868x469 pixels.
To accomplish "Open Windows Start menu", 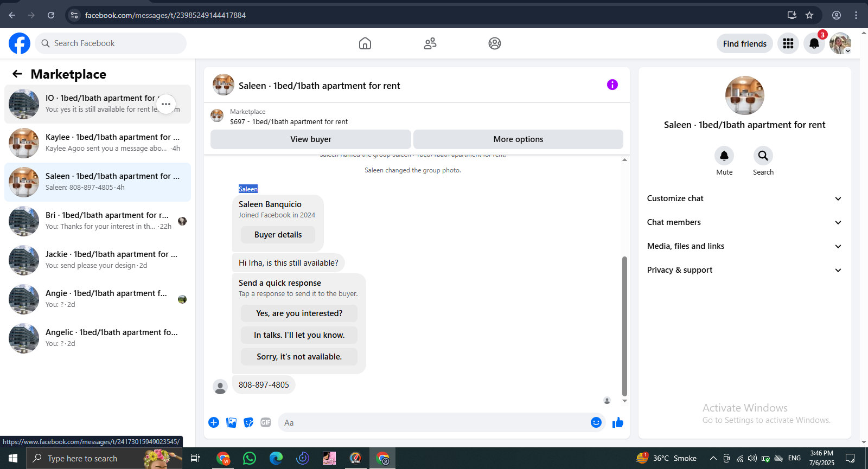I will (13, 458).
